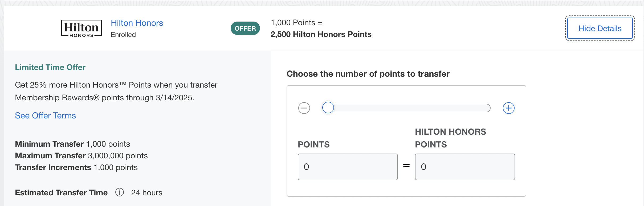Click the equals sign between point fields

(406, 166)
